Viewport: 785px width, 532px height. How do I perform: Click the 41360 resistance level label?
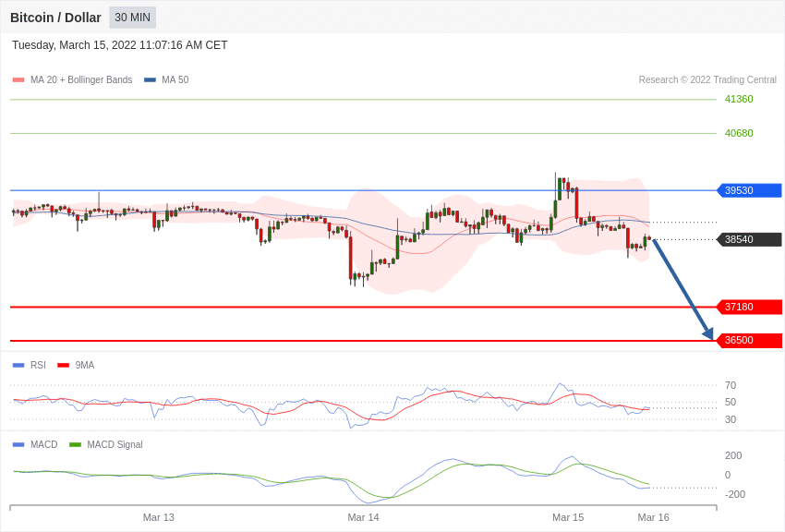click(739, 99)
